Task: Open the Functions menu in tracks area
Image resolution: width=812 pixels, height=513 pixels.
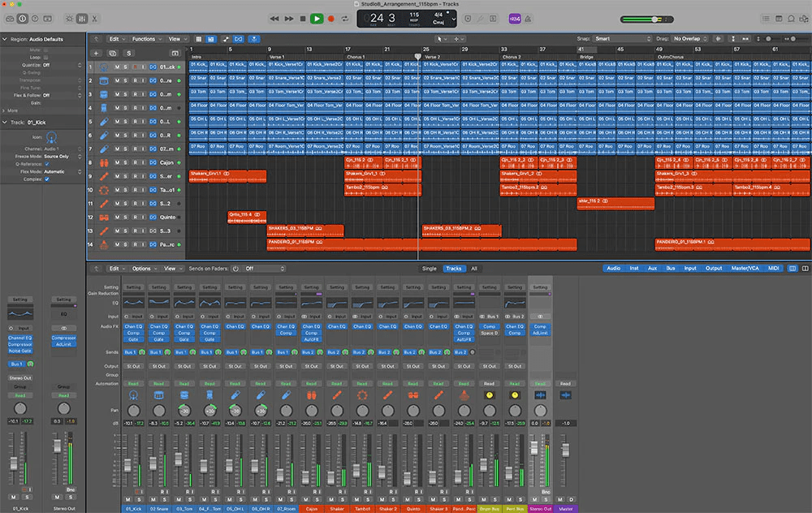Action: 146,38
